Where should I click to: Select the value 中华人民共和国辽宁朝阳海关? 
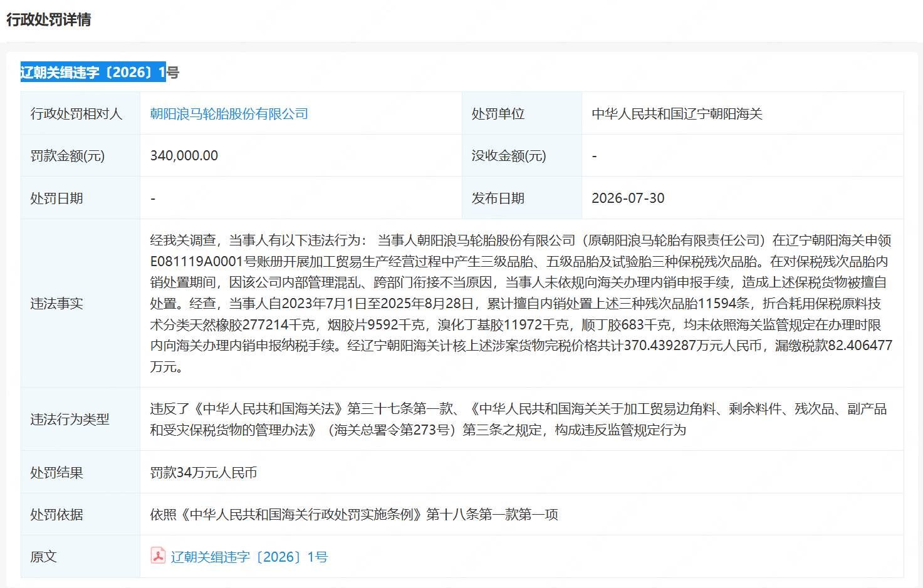coord(677,114)
